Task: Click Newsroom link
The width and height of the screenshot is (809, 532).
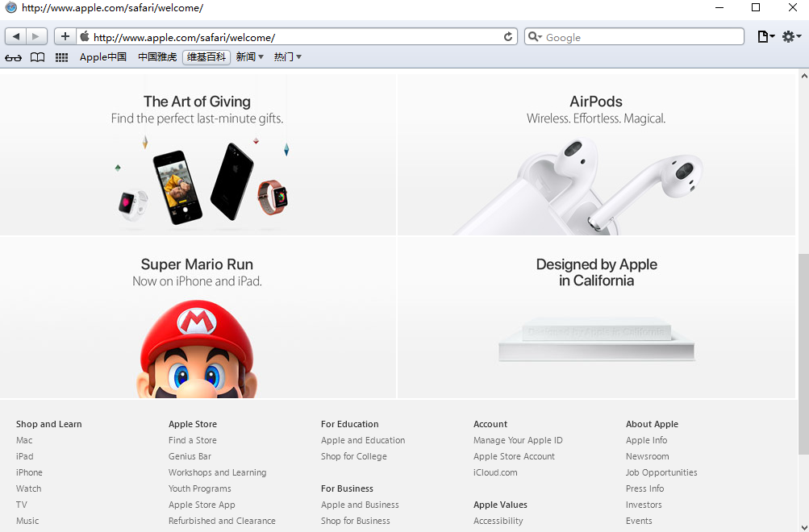Action: coord(648,456)
